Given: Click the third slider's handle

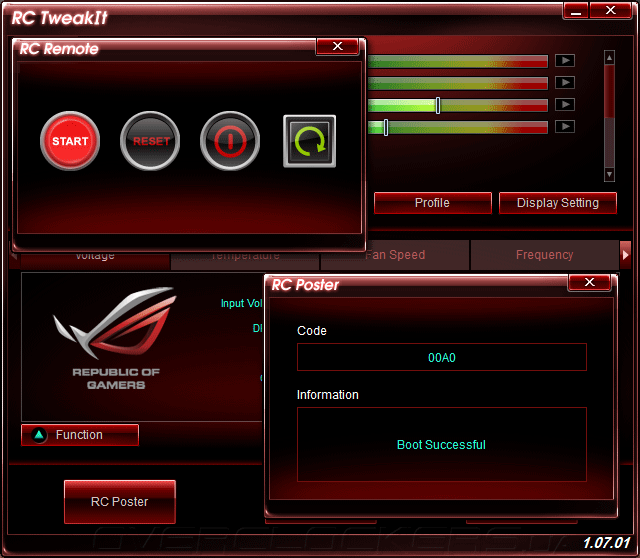Looking at the screenshot, I should coord(438,106).
